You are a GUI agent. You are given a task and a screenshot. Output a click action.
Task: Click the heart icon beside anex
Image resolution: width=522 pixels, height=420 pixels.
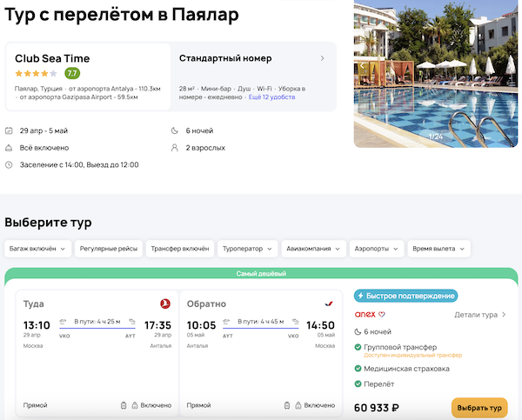point(382,315)
